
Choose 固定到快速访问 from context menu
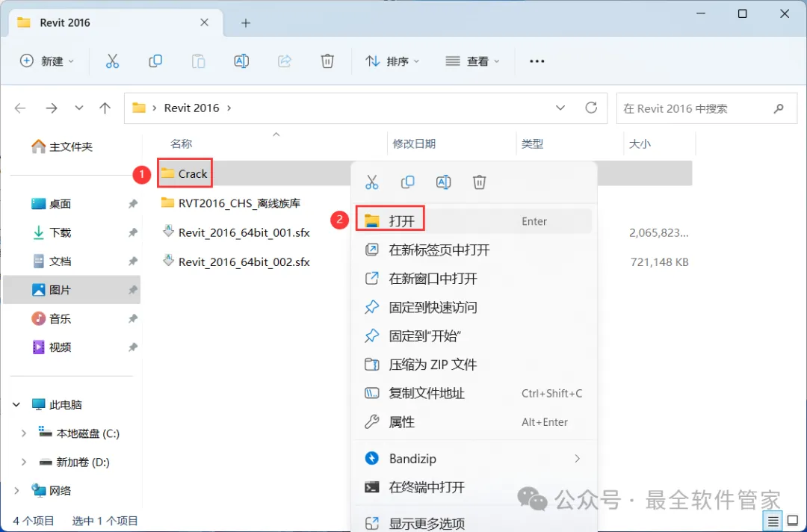tap(474, 308)
